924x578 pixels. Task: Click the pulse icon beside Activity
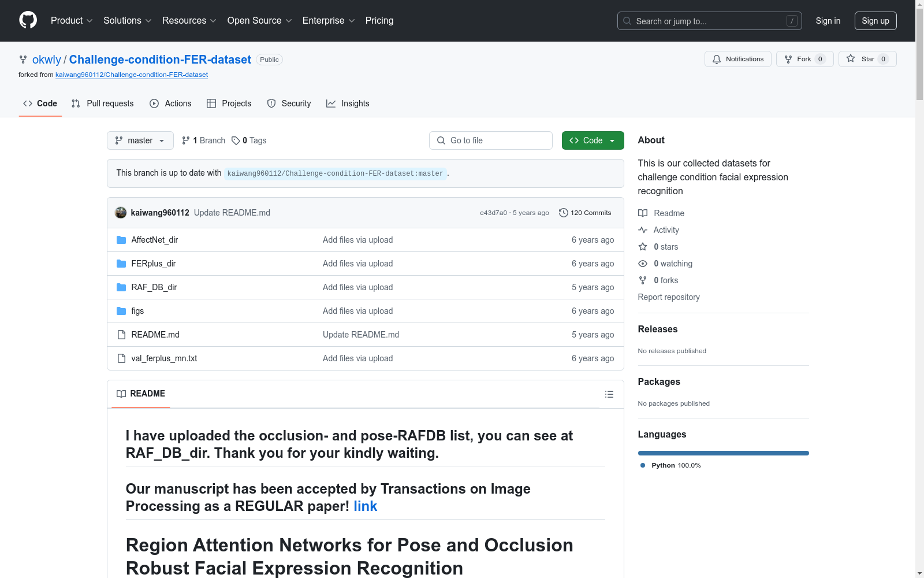pos(643,230)
